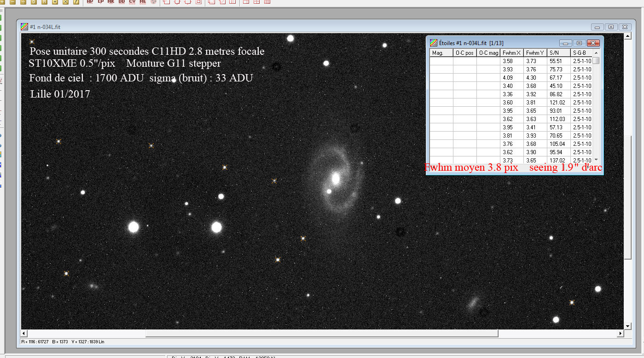Select the Fwhm Y cell 3.92
The image size is (644, 358).
[536, 94]
